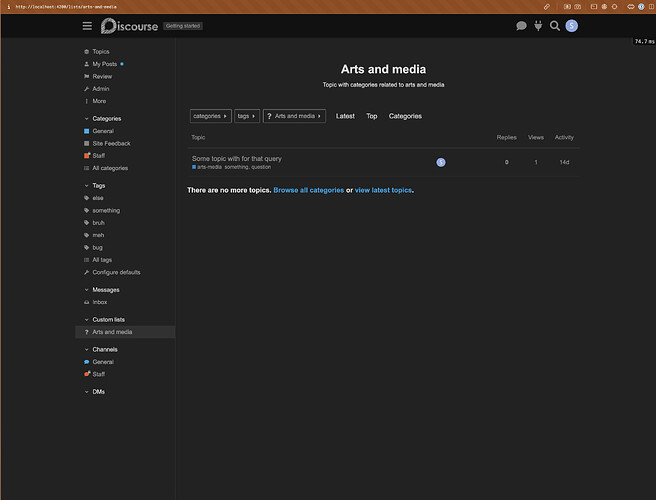656x500 pixels.
Task: Sort by Views column header
Action: point(536,138)
